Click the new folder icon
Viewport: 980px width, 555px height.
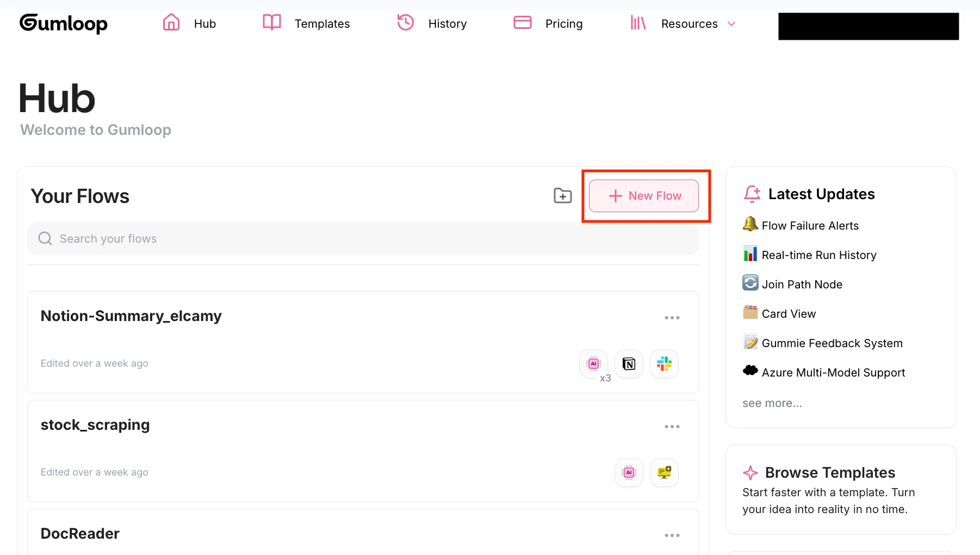(562, 195)
